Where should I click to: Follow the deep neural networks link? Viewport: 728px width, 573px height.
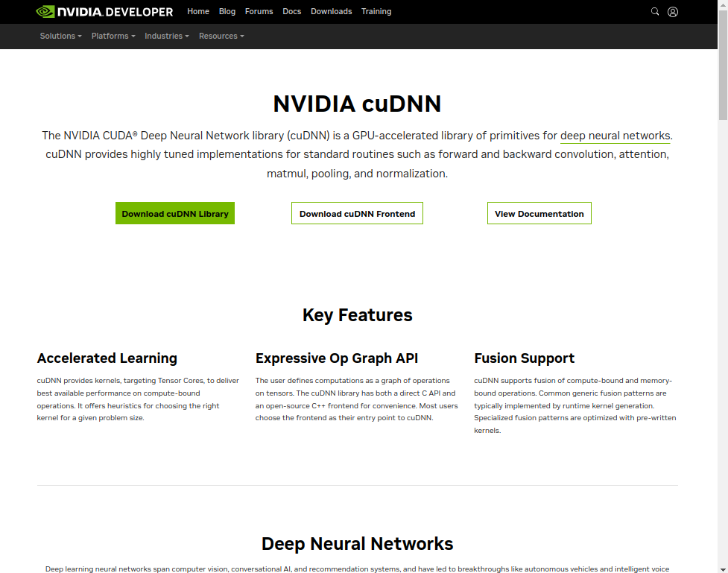pyautogui.click(x=615, y=136)
